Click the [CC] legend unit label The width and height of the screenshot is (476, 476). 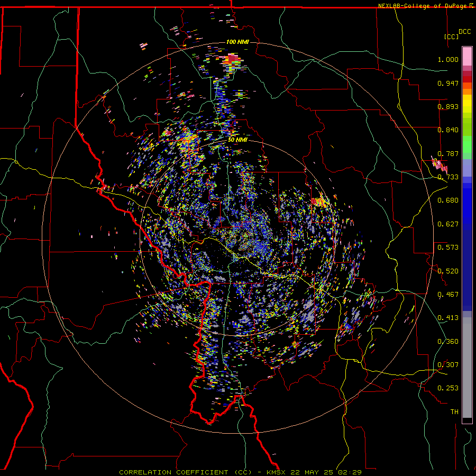click(x=451, y=36)
